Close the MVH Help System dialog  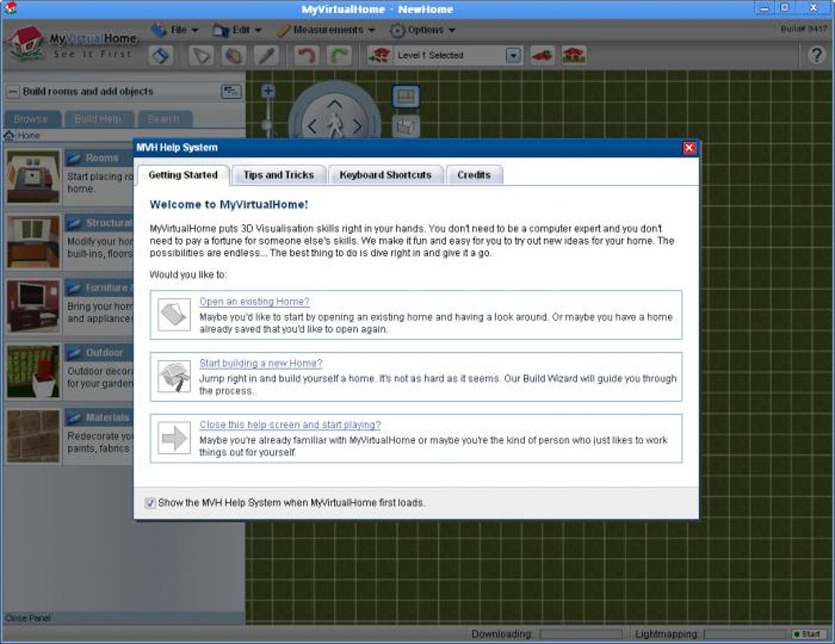coord(688,148)
